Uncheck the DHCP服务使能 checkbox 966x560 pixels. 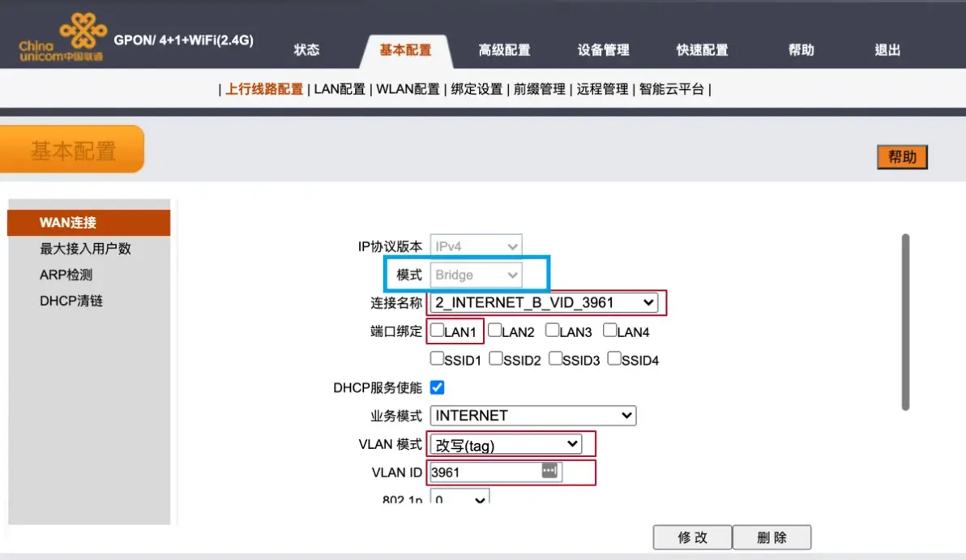(x=438, y=387)
